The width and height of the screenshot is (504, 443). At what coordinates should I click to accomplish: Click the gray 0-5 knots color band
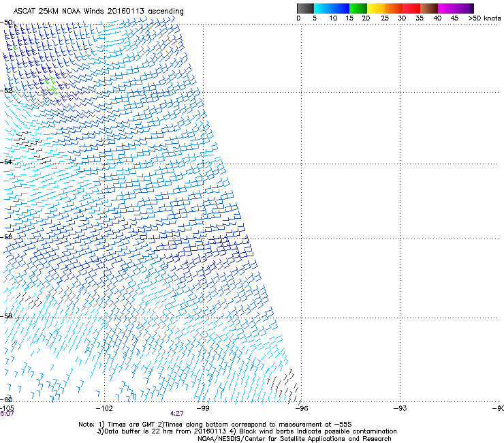[x=305, y=8]
